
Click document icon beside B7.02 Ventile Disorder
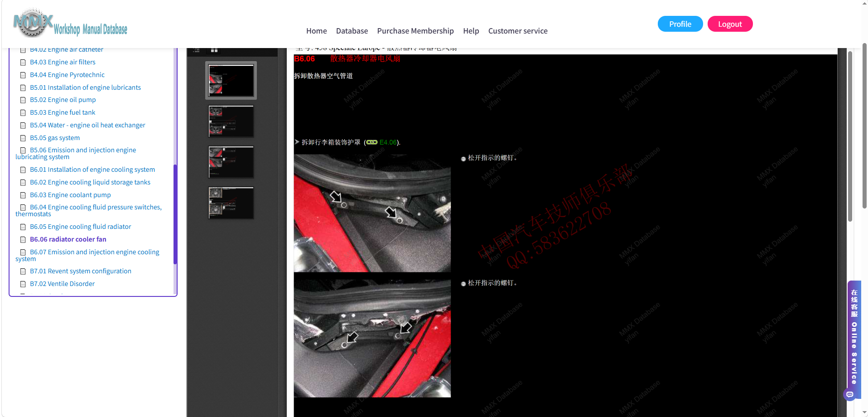(23, 284)
